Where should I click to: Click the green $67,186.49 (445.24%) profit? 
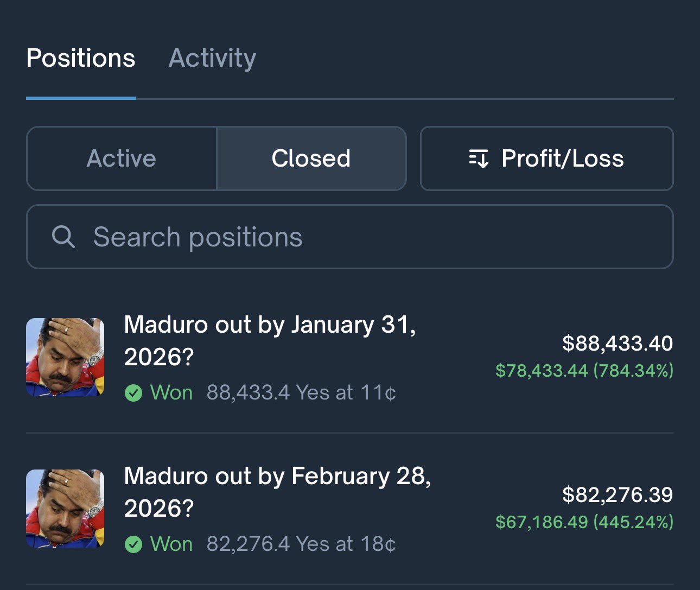[584, 522]
